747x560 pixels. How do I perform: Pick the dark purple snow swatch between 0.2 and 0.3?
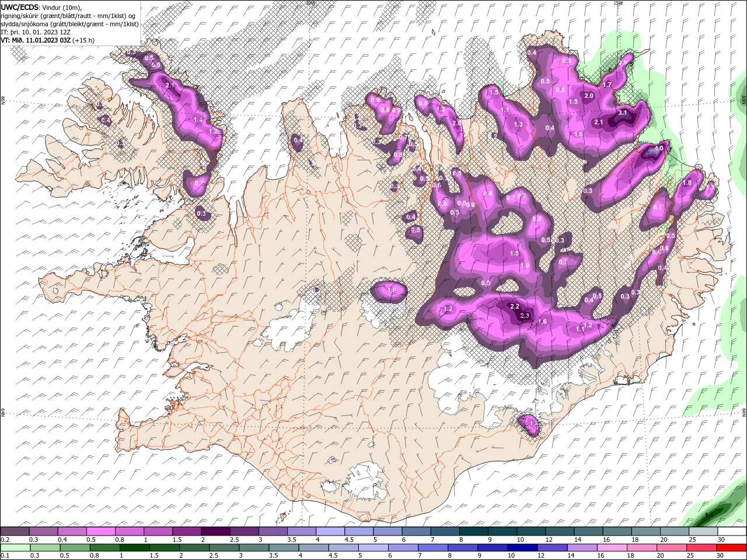16,531
